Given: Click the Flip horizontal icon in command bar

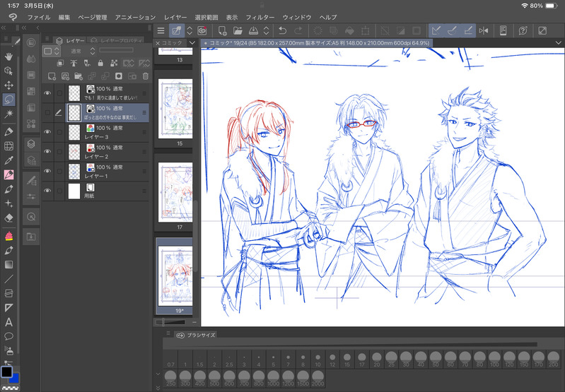Looking at the screenshot, I should [x=484, y=31].
